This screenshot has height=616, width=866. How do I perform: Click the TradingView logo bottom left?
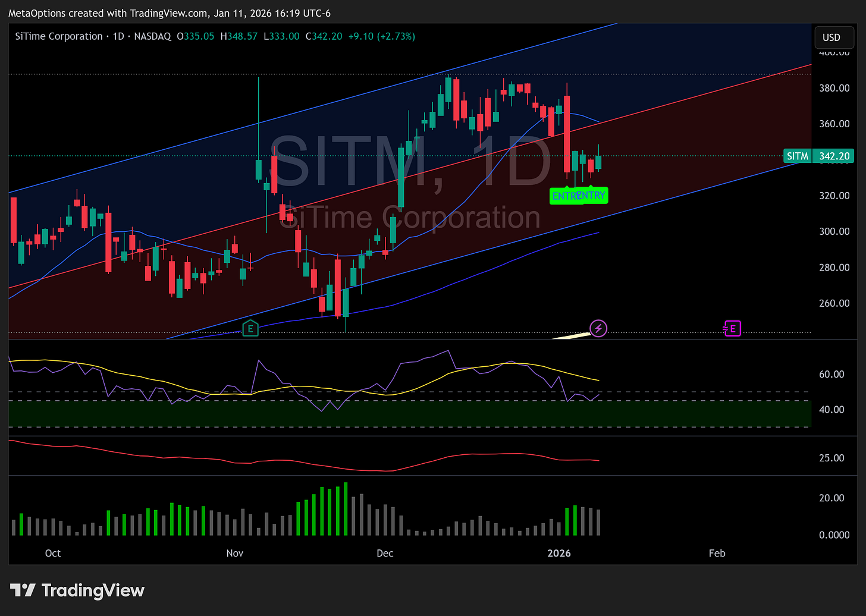pyautogui.click(x=77, y=590)
